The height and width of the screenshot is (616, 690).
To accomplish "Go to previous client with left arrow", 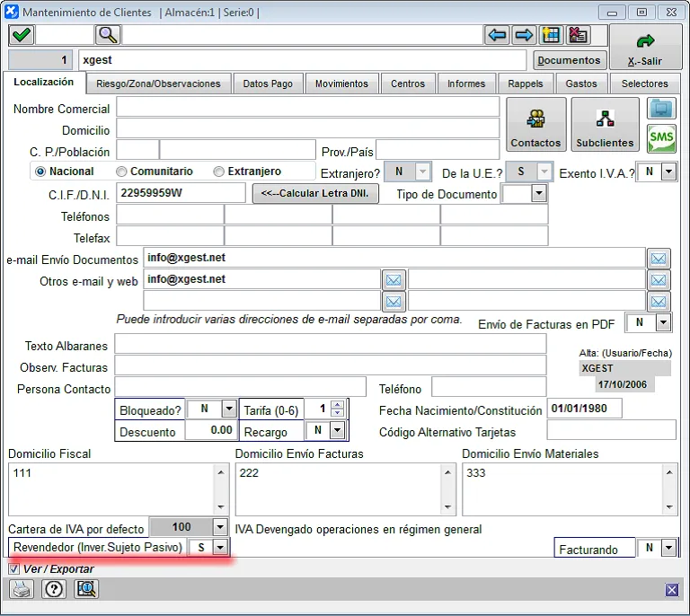I will click(497, 35).
